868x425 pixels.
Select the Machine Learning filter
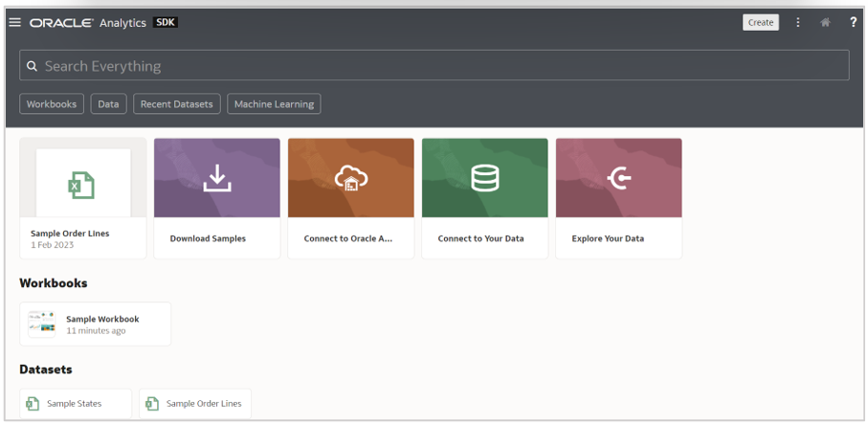point(274,103)
